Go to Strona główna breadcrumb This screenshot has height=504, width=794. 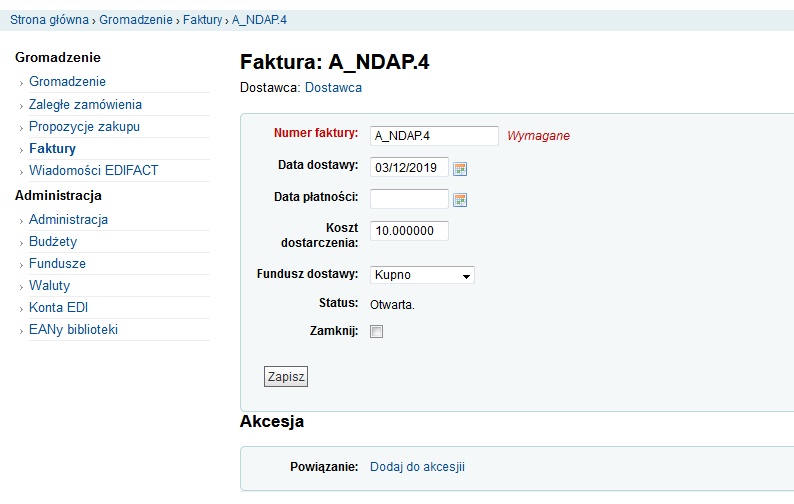48,20
